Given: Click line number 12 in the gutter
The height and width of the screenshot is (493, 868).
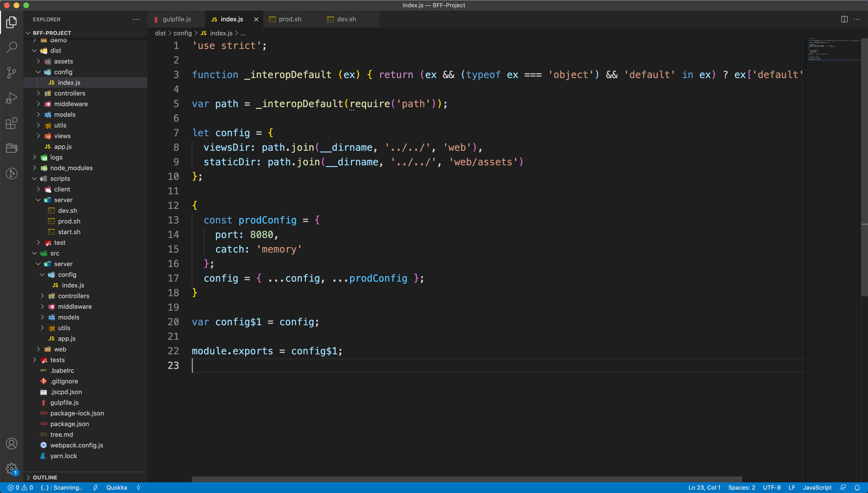Looking at the screenshot, I should coord(173,206).
